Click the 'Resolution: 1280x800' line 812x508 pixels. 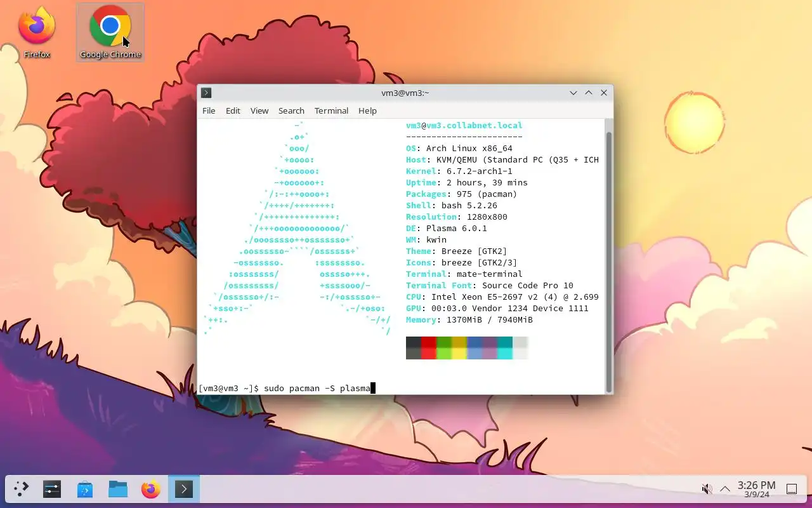457,217
